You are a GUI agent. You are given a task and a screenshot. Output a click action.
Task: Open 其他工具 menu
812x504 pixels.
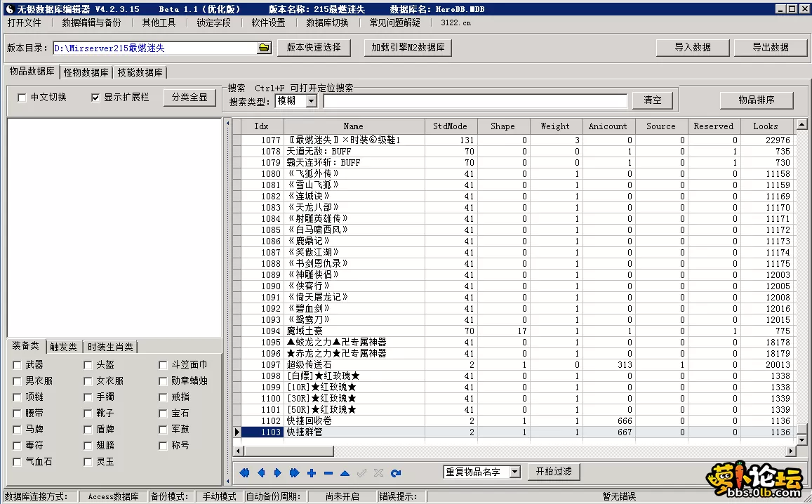tap(159, 22)
